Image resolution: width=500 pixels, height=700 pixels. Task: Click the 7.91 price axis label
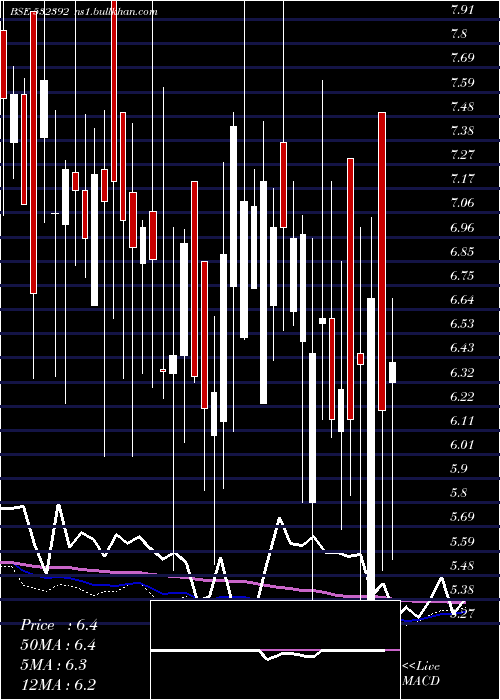462,10
